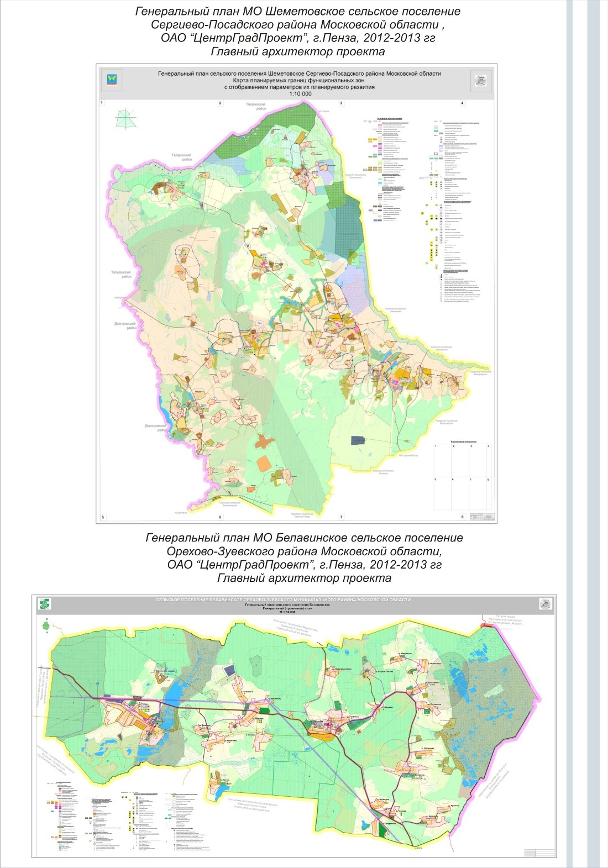608x868 pixels.
Task: Open the Компоновка планшетов sheet layout grid
Action: [x=462, y=476]
